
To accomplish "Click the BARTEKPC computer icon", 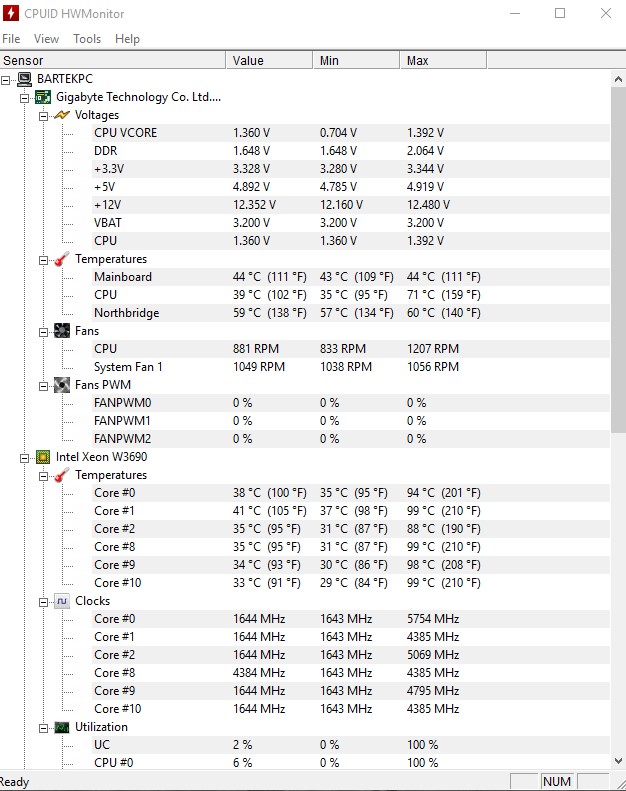I will (24, 79).
